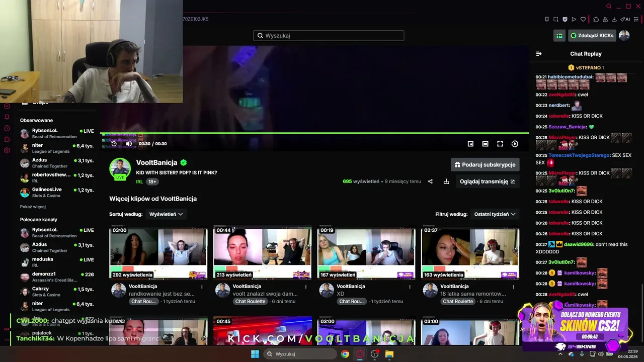Screen dimensions: 644x362
Task: Open meduska channel in Polecane kanały
Action: 57,262
